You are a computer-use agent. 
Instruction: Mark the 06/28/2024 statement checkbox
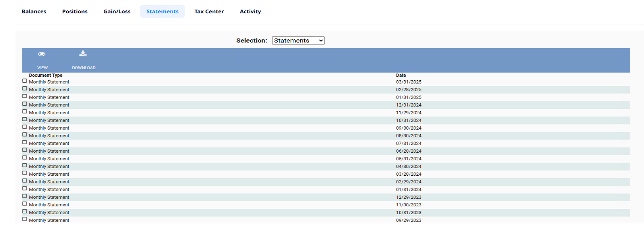click(25, 150)
